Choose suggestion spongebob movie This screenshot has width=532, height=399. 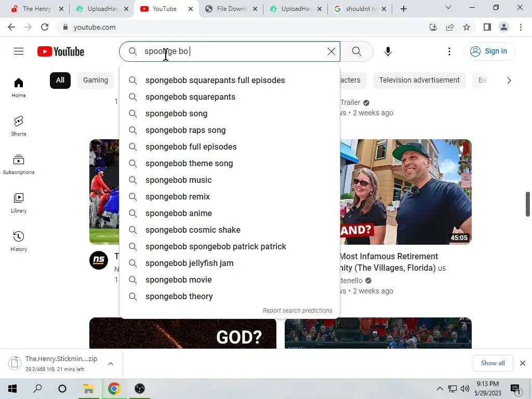(230, 280)
